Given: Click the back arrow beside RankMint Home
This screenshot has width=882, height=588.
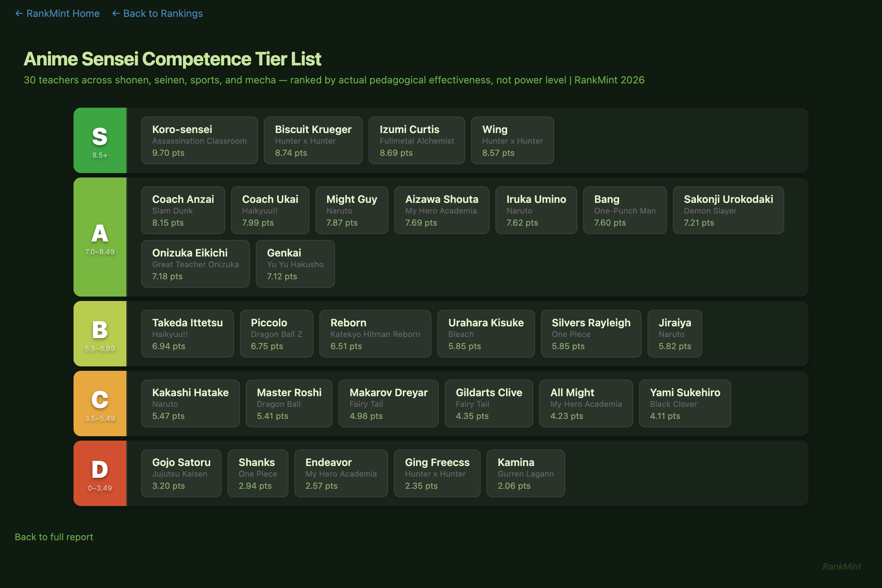Looking at the screenshot, I should click(x=19, y=14).
